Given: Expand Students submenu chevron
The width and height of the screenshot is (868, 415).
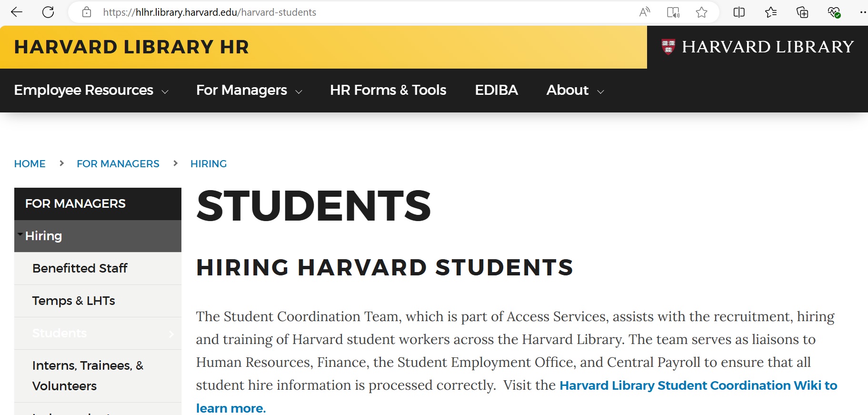Looking at the screenshot, I should pos(171,334).
